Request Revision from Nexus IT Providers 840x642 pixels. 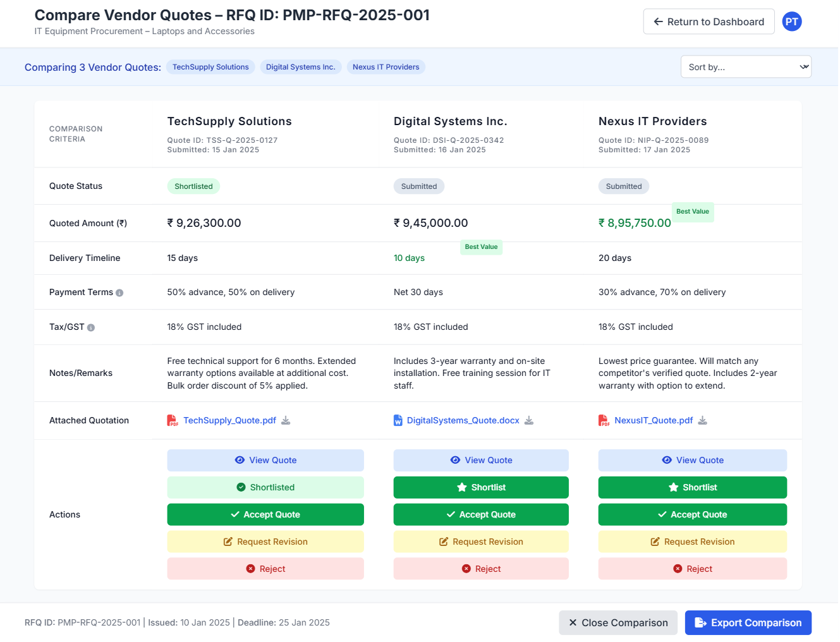point(693,542)
